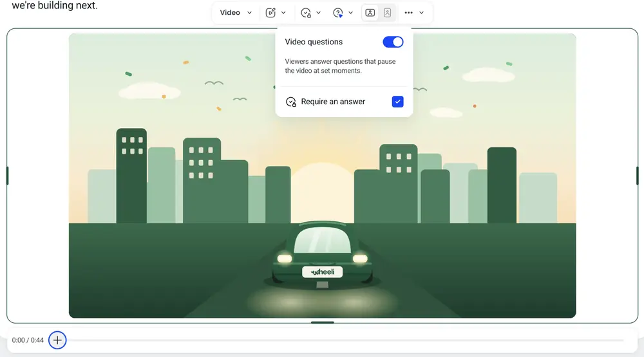Click the 'Viewers answer questions' description text
The image size is (644, 357).
[340, 66]
